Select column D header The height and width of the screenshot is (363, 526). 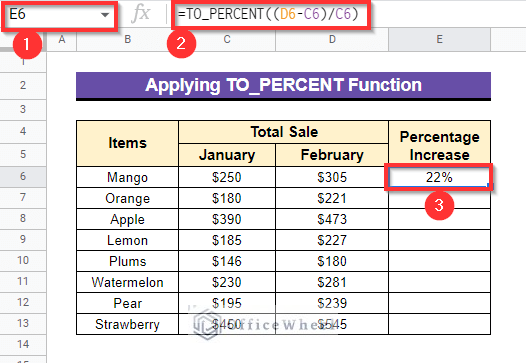332,40
